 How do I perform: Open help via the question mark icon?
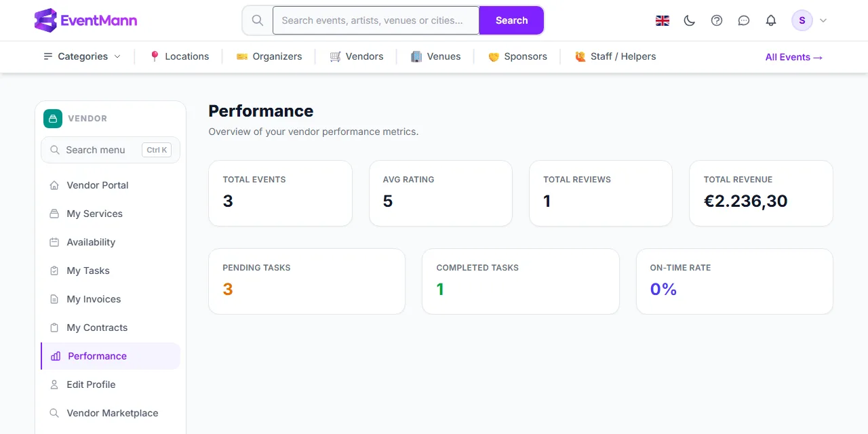717,20
